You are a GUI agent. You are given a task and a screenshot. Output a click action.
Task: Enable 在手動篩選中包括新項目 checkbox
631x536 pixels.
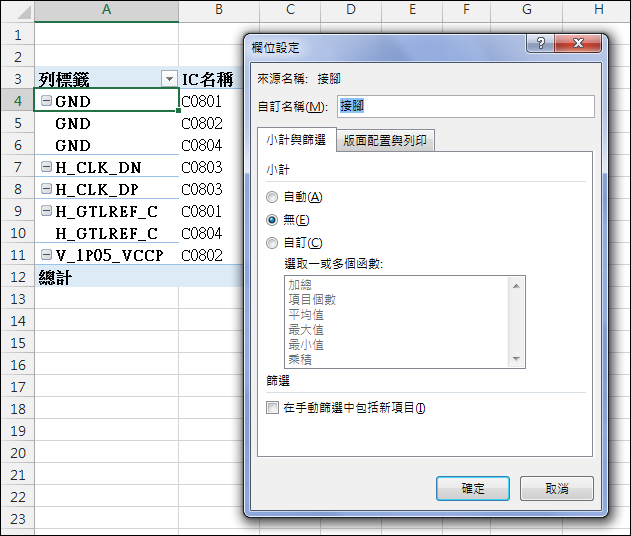[272, 408]
